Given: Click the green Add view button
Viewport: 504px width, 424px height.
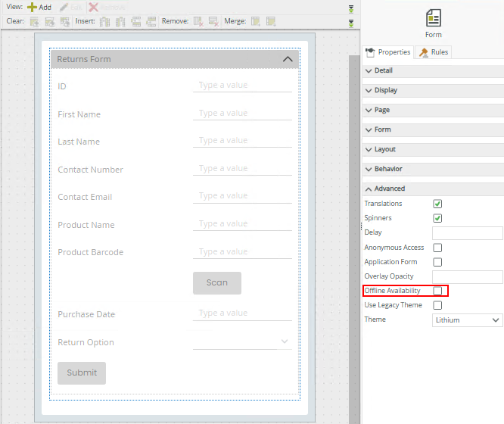Looking at the screenshot, I should click(39, 7).
